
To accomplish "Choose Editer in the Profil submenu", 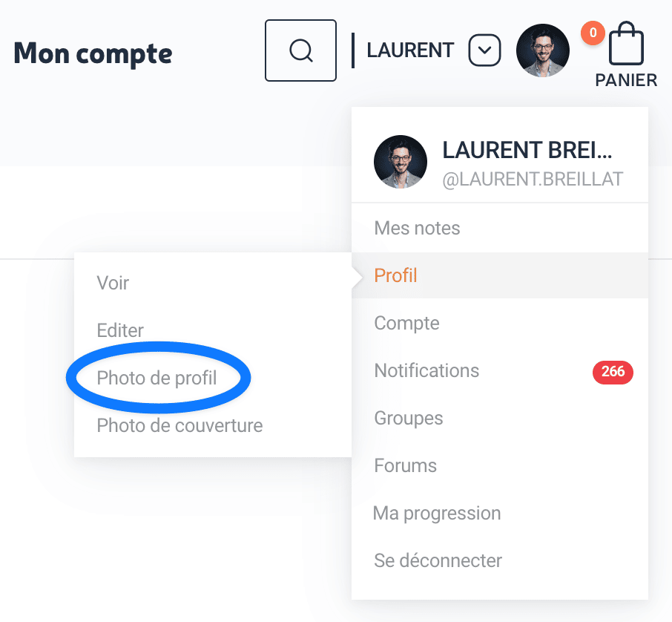I will point(120,330).
